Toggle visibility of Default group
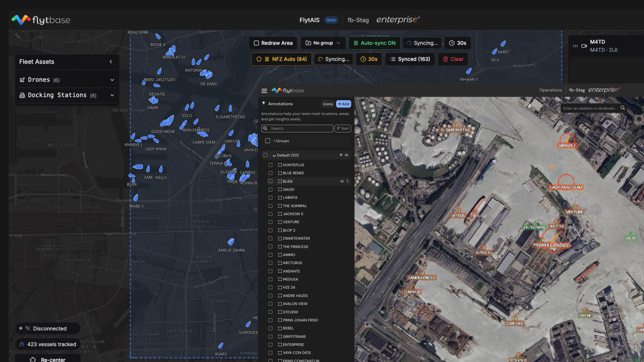Image resolution: width=644 pixels, height=362 pixels. pos(346,155)
